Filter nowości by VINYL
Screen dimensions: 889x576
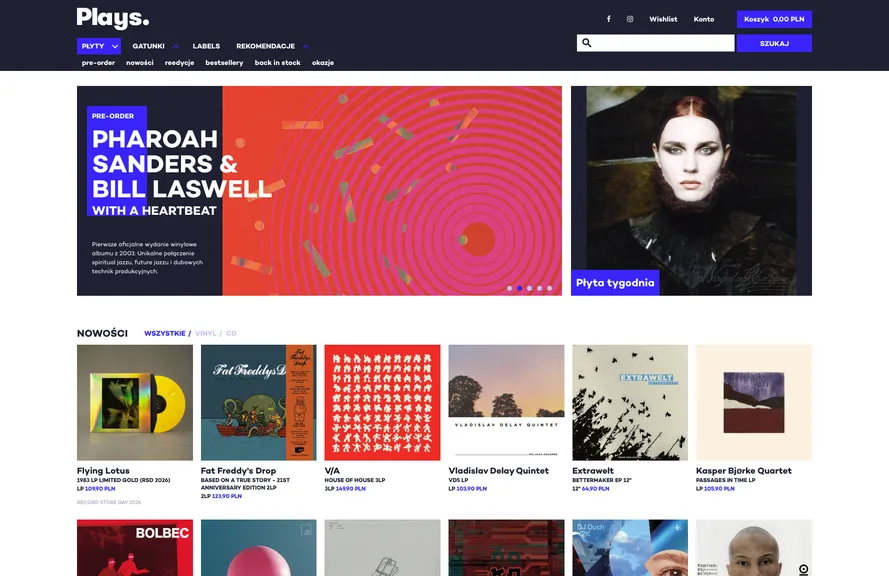pos(205,333)
